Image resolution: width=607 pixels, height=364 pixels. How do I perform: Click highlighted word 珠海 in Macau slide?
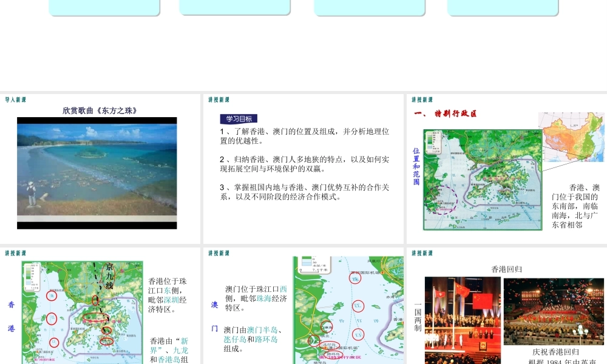(x=264, y=298)
